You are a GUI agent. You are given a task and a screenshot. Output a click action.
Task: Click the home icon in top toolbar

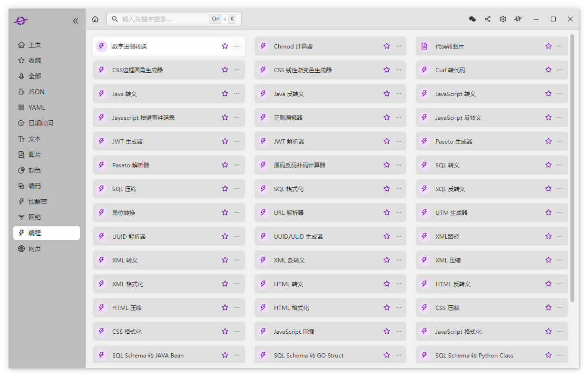tap(95, 19)
